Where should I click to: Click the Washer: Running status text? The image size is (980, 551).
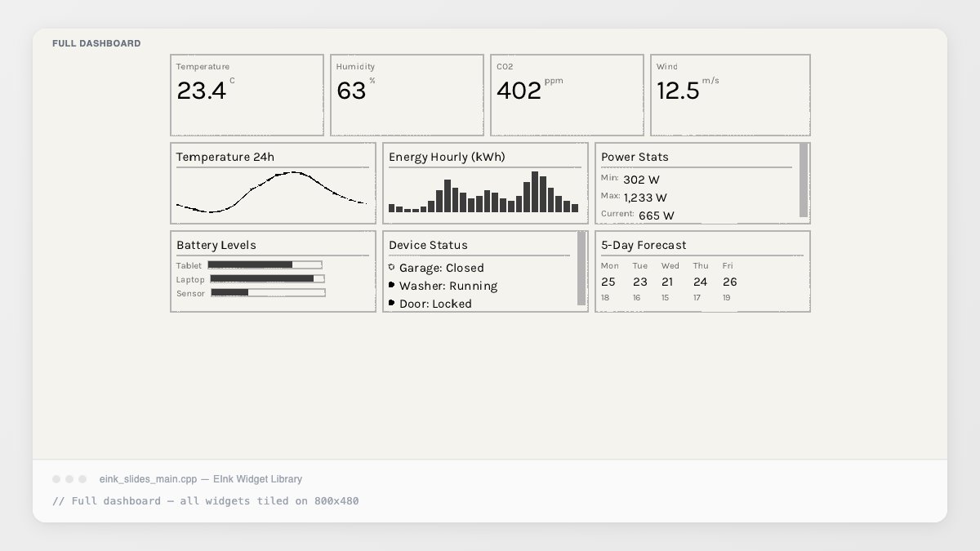pos(448,286)
